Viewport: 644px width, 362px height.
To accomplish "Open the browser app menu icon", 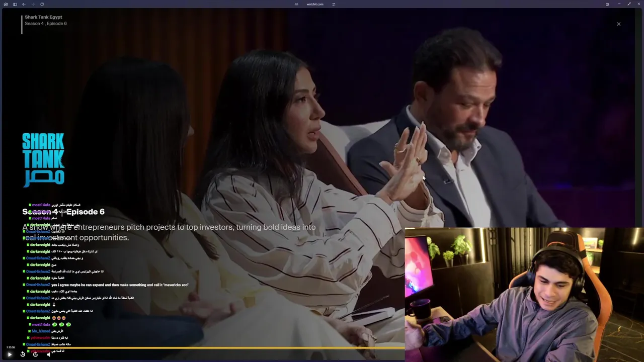I will pyautogui.click(x=6, y=4).
